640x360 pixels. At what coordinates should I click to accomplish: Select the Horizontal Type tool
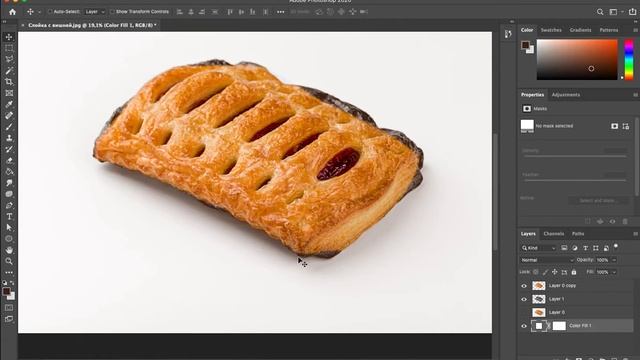click(9, 217)
